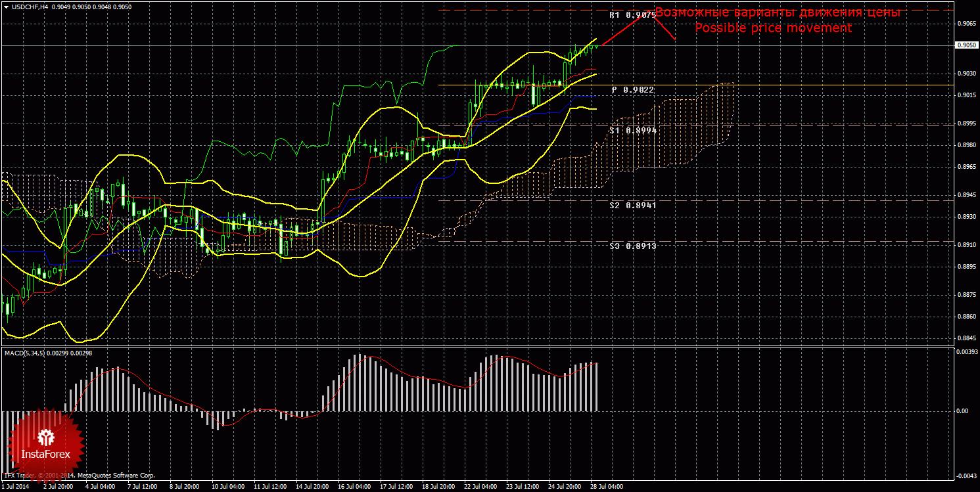Click the '4 Jul 04:00' time axis label
Viewport: 980px width, 492px height.
click(x=101, y=487)
